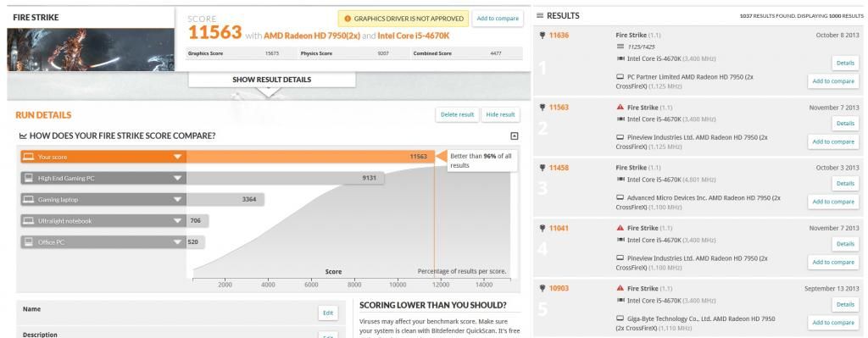Add the listed 11563 result to compare
This screenshot has height=338, width=868.
coord(833,141)
